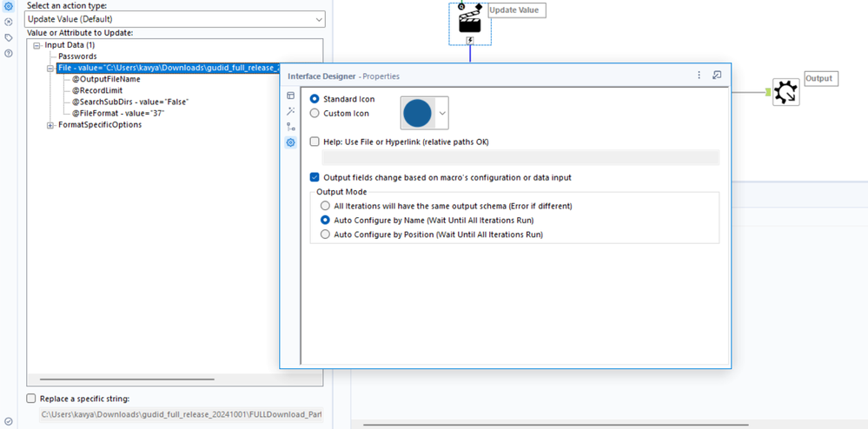Open Test View magic wand icon in Interface Designer
The height and width of the screenshot is (429, 868).
(x=290, y=111)
